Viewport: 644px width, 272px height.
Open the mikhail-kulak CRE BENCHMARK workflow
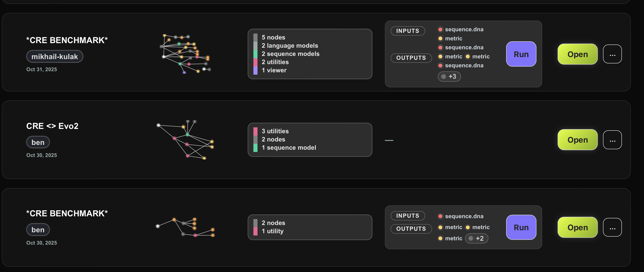click(x=577, y=54)
